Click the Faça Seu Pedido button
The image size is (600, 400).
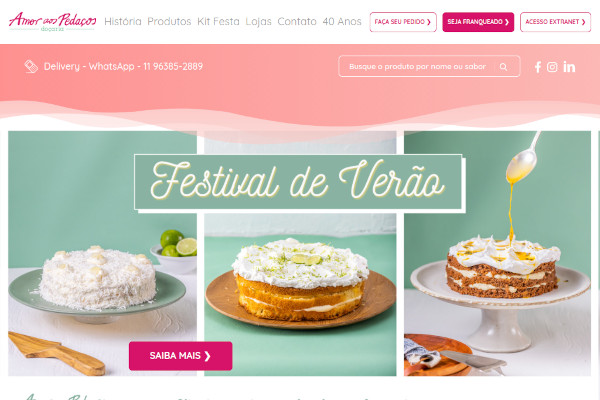click(x=403, y=22)
